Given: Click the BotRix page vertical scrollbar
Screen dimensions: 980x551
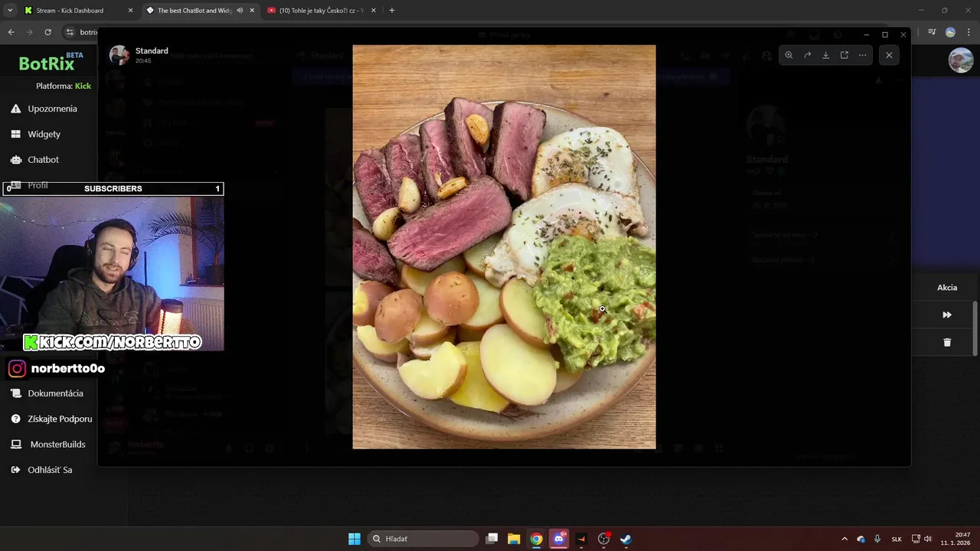Looking at the screenshot, I should tap(975, 327).
